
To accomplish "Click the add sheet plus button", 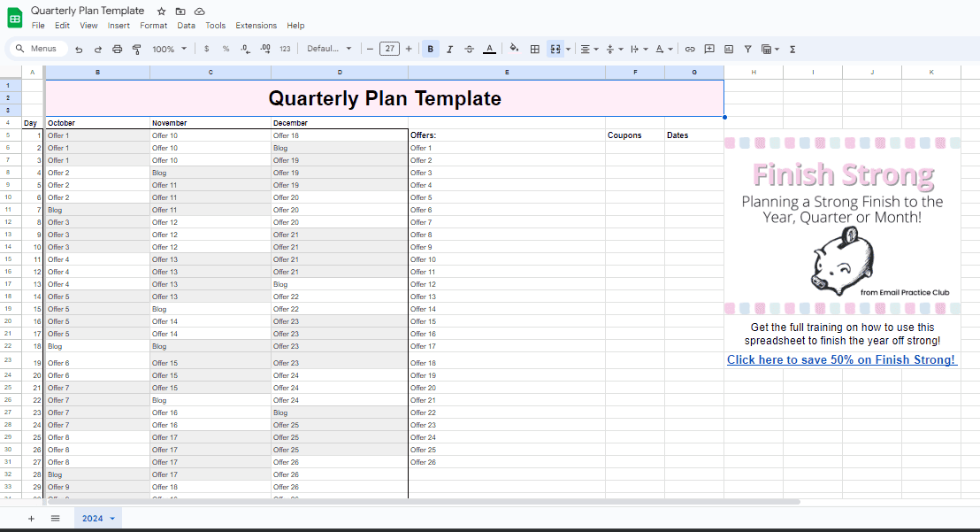I will point(31,518).
